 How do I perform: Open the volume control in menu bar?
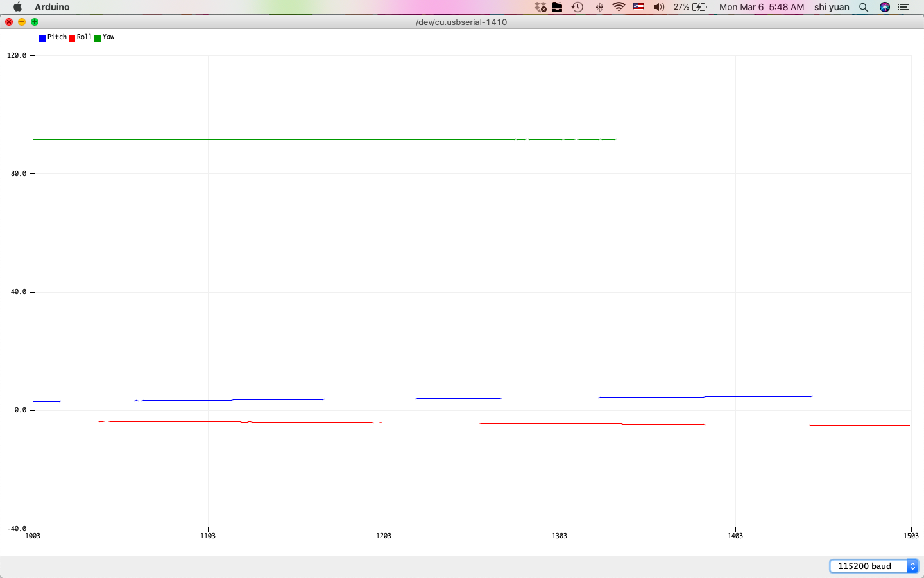coord(659,7)
